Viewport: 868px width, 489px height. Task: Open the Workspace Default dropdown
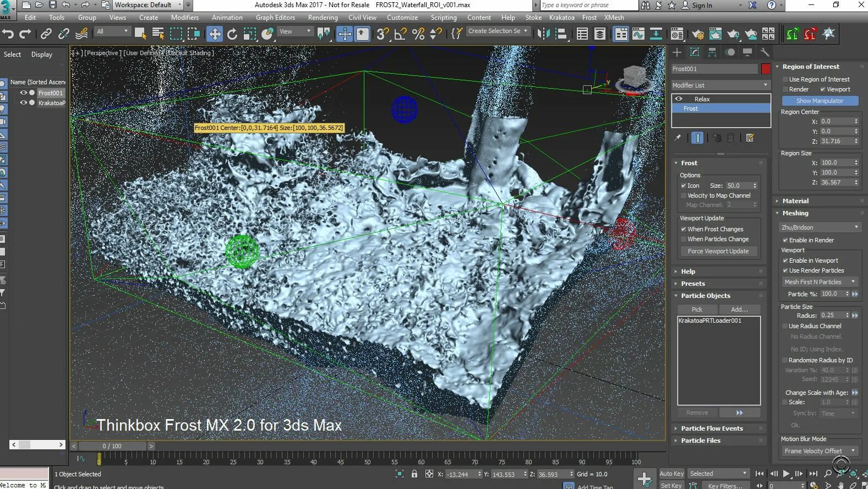pyautogui.click(x=149, y=5)
